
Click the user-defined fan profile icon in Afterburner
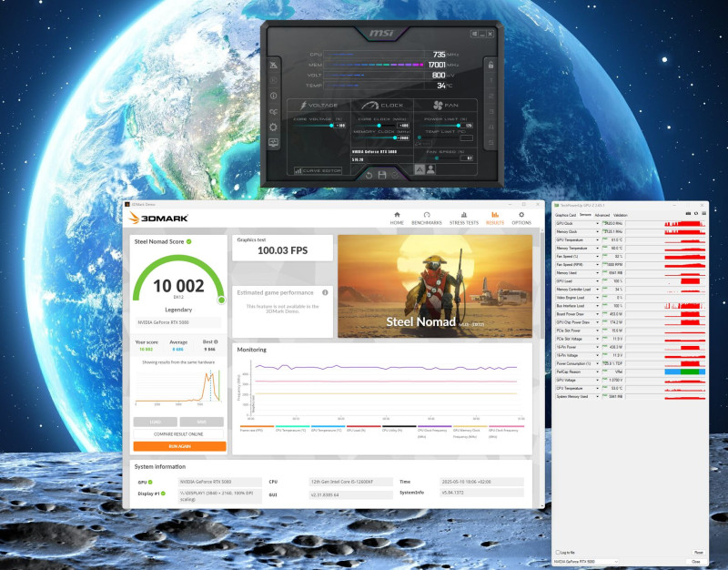coord(430,169)
